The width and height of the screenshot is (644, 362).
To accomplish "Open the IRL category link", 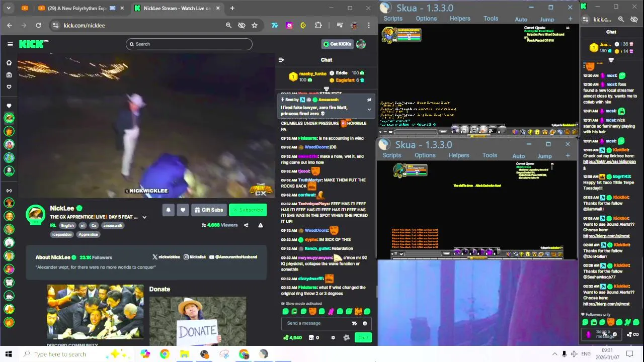I will pyautogui.click(x=53, y=226).
